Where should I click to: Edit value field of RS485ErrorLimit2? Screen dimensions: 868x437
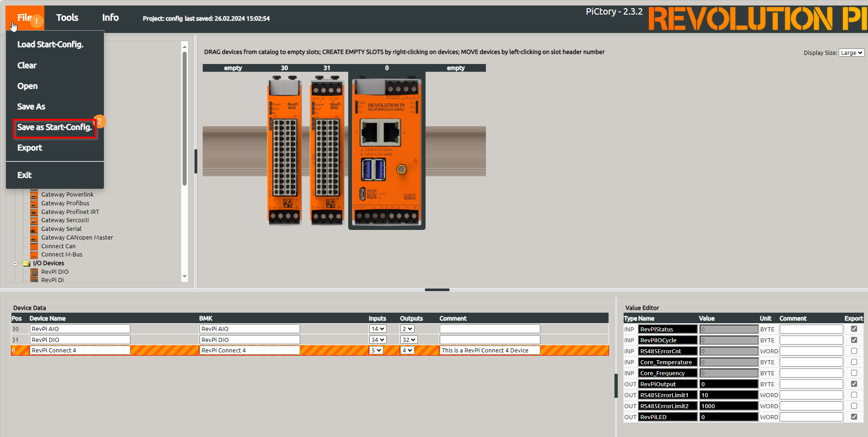[x=729, y=406]
